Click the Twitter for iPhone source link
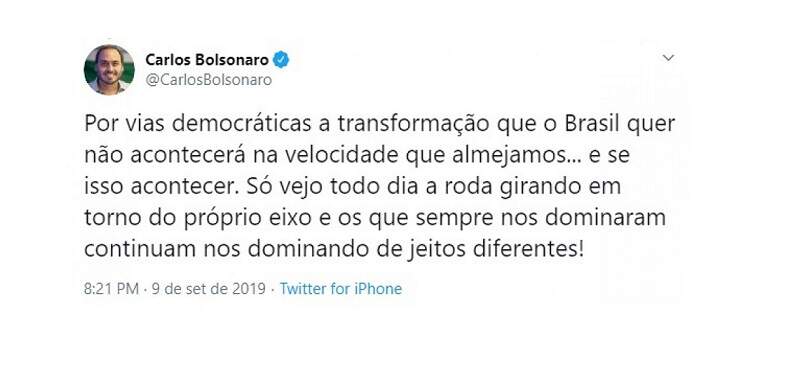Image resolution: width=789 pixels, height=365 pixels. tap(341, 289)
